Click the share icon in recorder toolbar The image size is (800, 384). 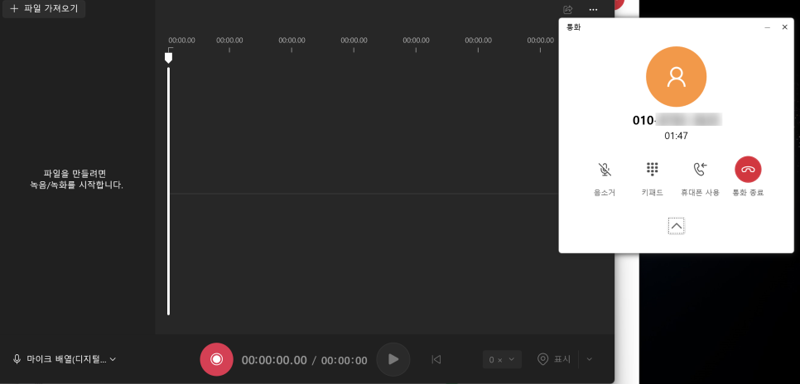point(567,10)
